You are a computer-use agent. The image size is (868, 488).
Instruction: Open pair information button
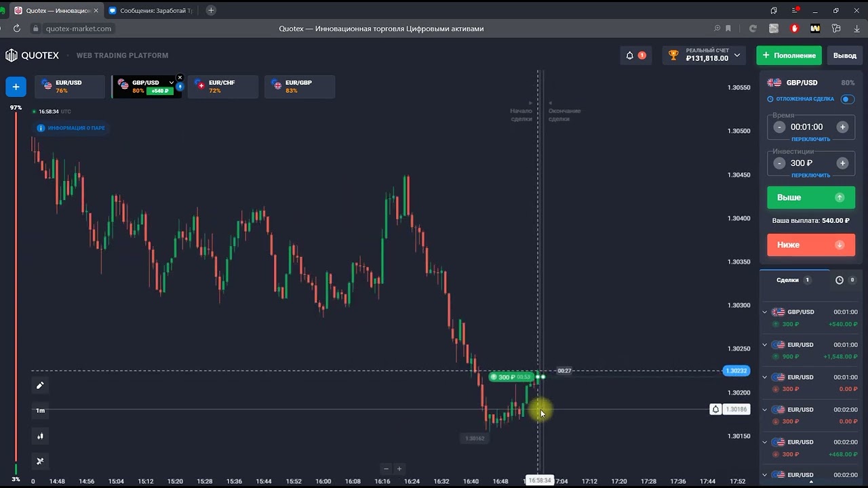tap(71, 128)
